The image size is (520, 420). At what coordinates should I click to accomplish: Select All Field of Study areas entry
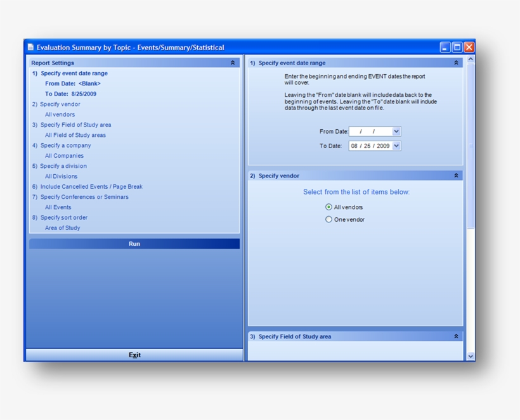click(x=75, y=134)
